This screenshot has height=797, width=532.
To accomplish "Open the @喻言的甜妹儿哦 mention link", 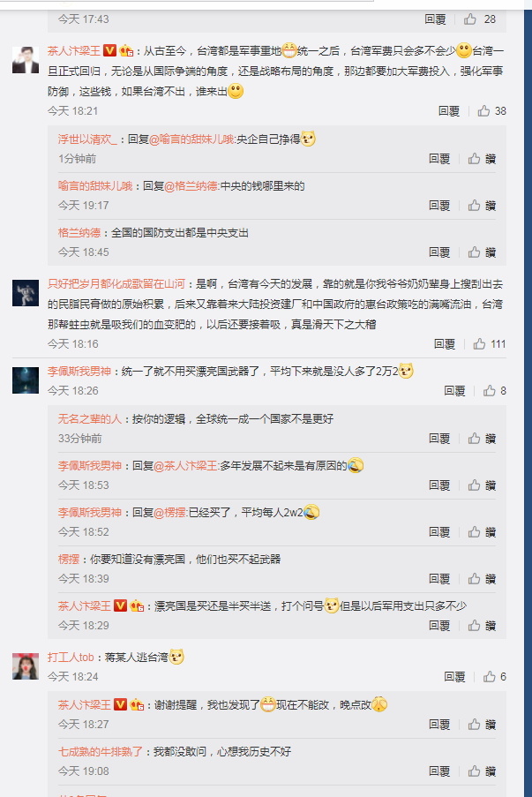I will (x=191, y=139).
